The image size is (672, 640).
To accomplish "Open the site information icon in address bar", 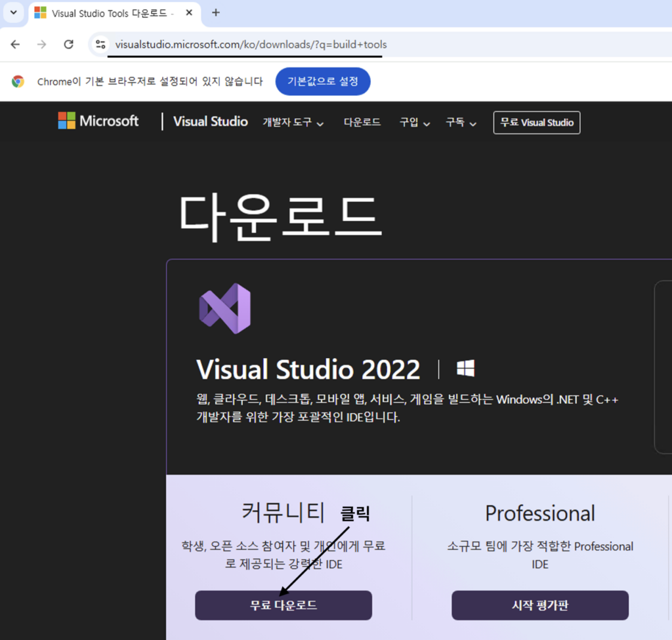I will [x=100, y=45].
